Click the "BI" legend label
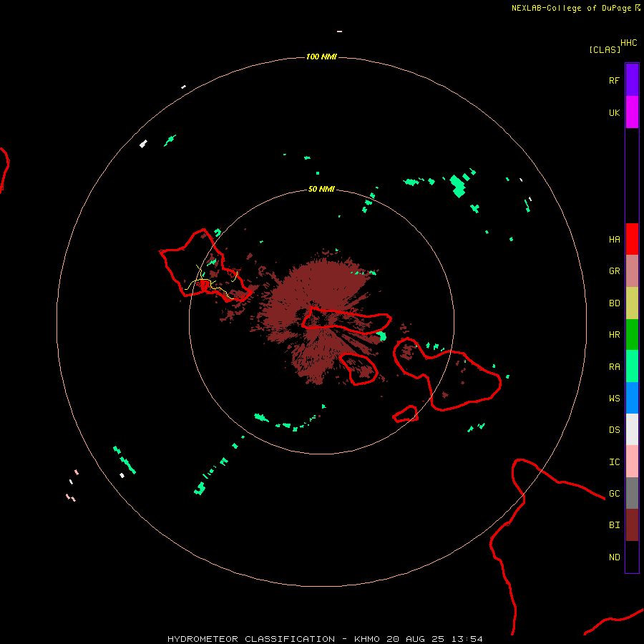Screen dimensions: 644x644 pos(614,525)
